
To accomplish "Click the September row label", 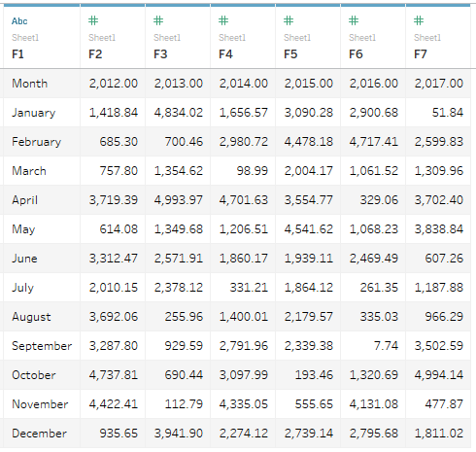I will pyautogui.click(x=42, y=346).
